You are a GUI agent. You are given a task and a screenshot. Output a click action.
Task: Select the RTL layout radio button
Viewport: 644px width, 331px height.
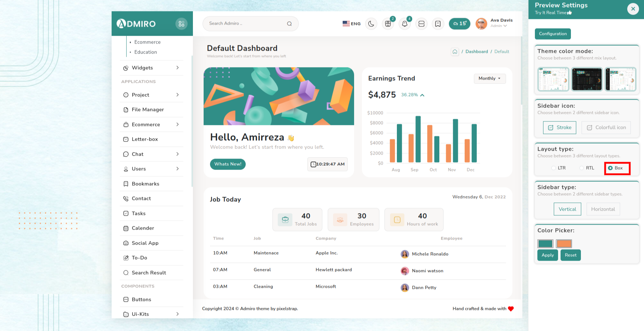(582, 168)
